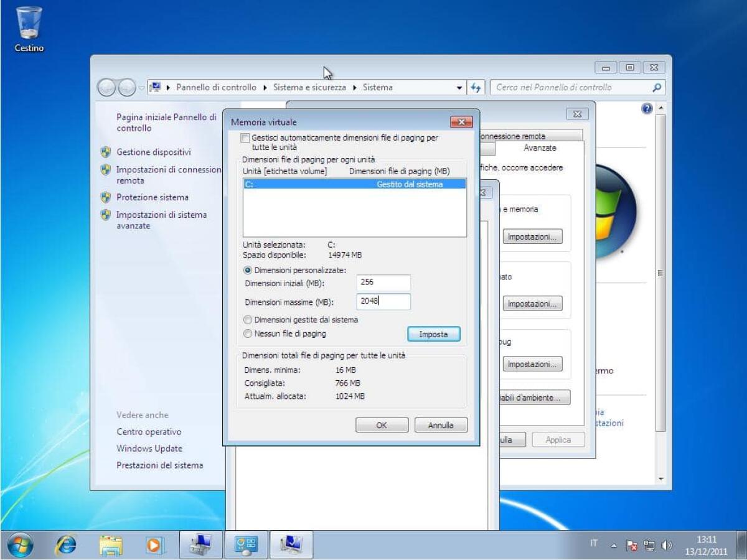Switch to the 'Avanzate' tab
Image resolution: width=747 pixels, height=560 pixels.
click(539, 148)
